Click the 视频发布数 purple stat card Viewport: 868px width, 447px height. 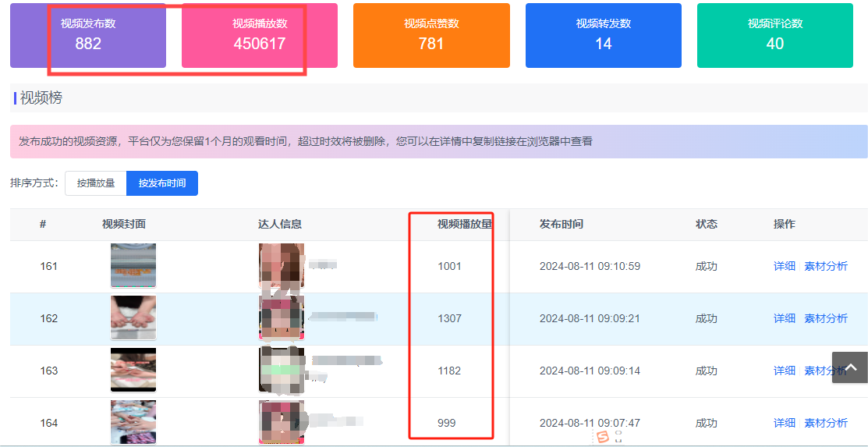[88, 36]
